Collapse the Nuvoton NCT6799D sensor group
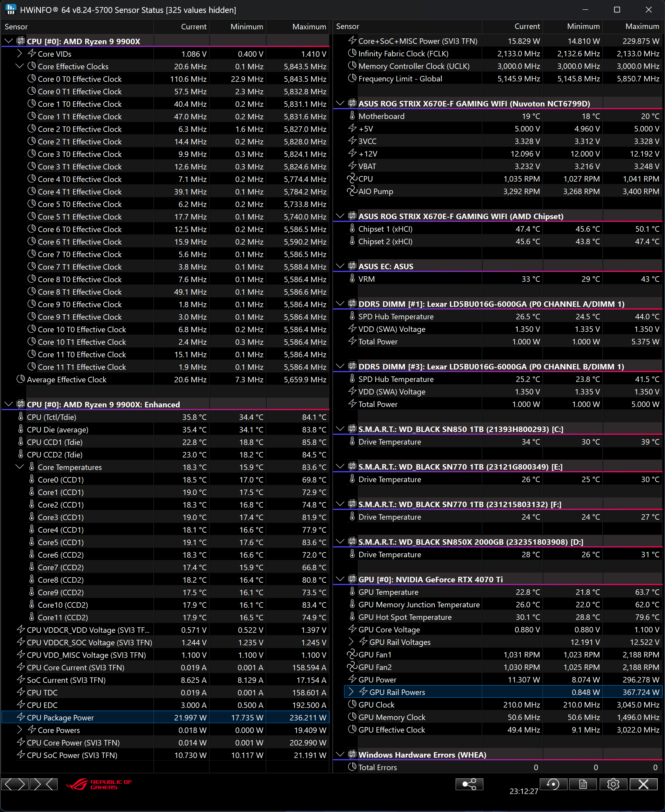This screenshot has height=812, width=665. 340,103
